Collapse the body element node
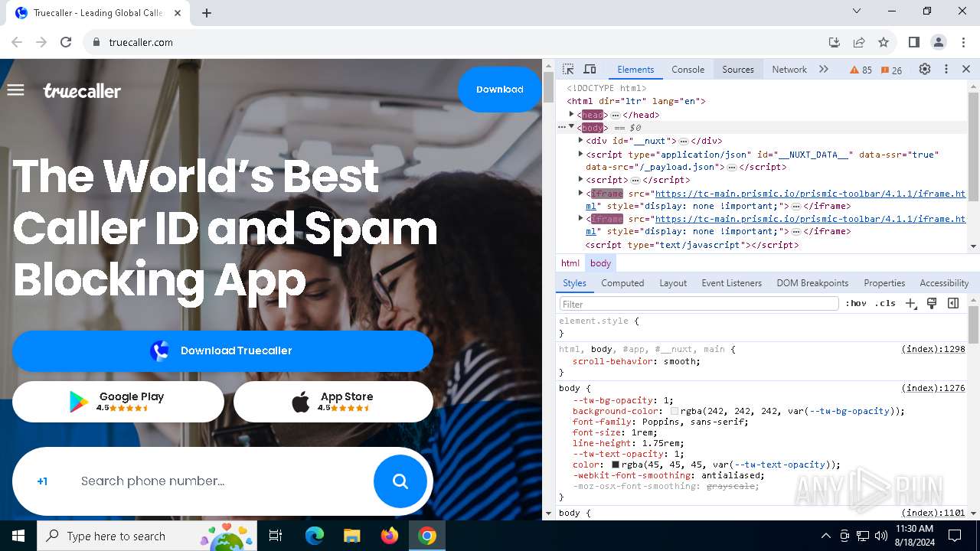Image resolution: width=980 pixels, height=551 pixels. [x=571, y=127]
